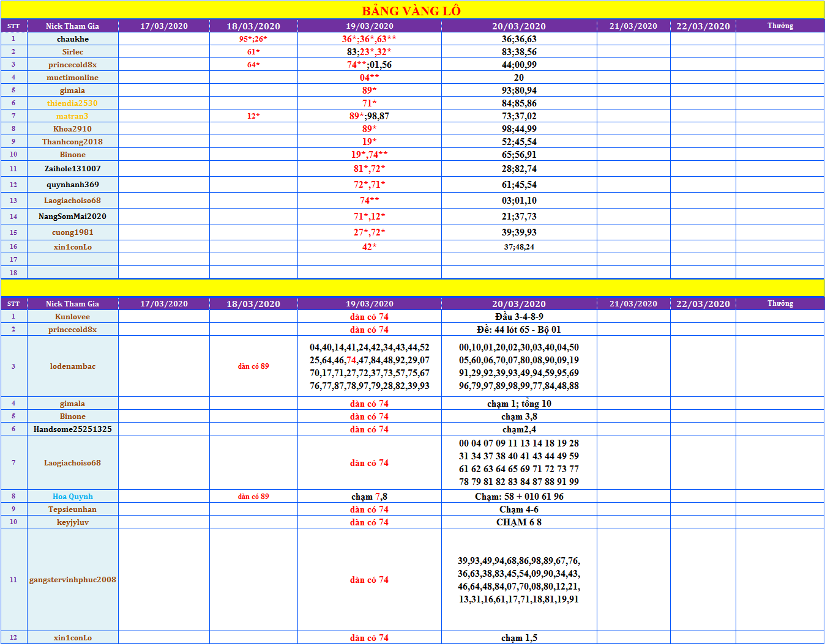Click the Handsome25251325 username
The height and width of the screenshot is (644, 825).
click(73, 429)
